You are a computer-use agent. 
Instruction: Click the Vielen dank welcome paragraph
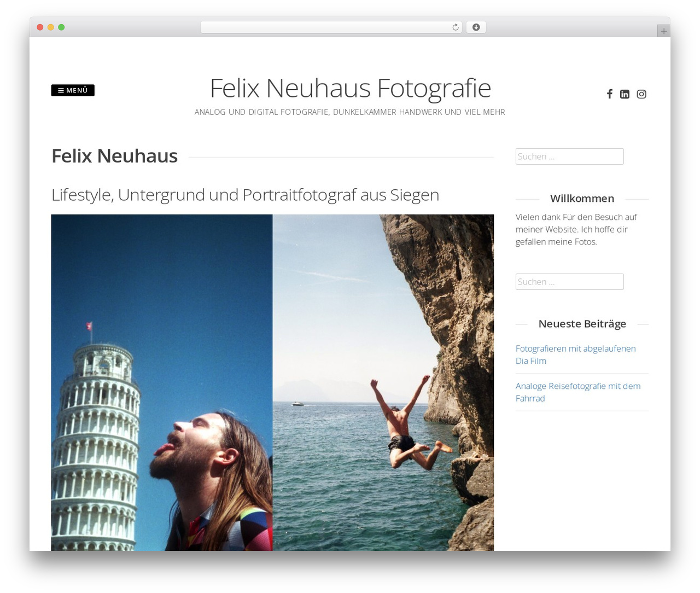point(576,229)
